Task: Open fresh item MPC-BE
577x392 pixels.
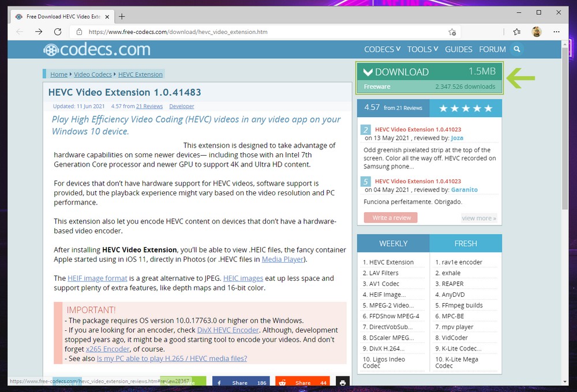Action: (x=449, y=316)
